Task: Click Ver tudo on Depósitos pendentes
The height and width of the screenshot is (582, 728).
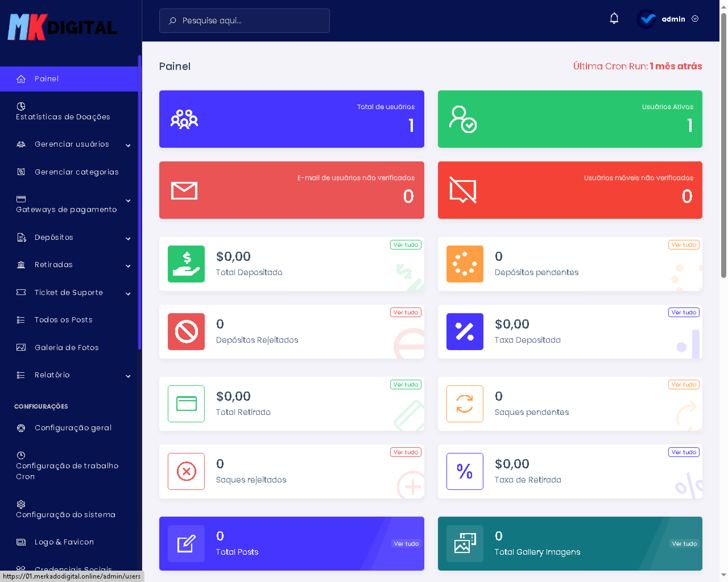Action: (683, 245)
